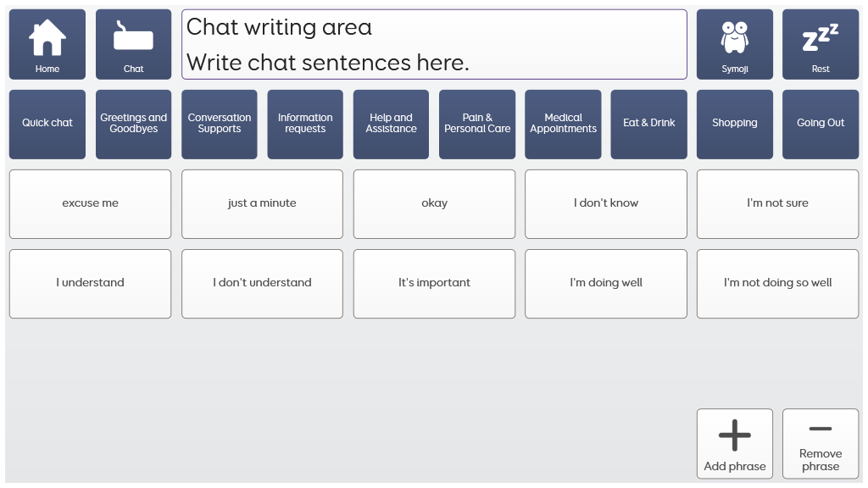Screen dimensions: 868x488
Task: Activate the Rest sleep icon
Action: pyautogui.click(x=820, y=38)
